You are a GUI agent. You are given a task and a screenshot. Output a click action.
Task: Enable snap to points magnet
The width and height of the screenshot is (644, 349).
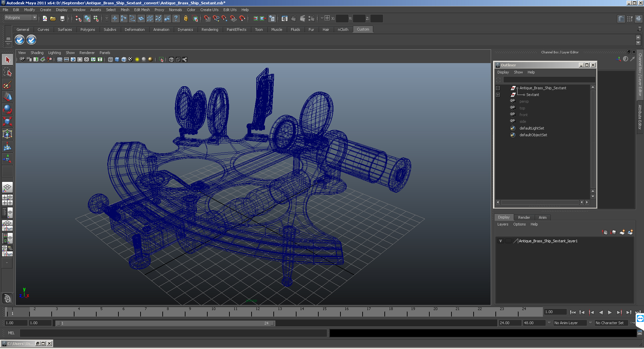click(225, 18)
